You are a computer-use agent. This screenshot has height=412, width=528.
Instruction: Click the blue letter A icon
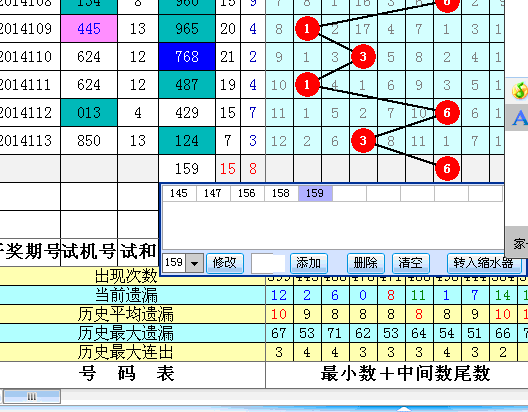tap(520, 118)
